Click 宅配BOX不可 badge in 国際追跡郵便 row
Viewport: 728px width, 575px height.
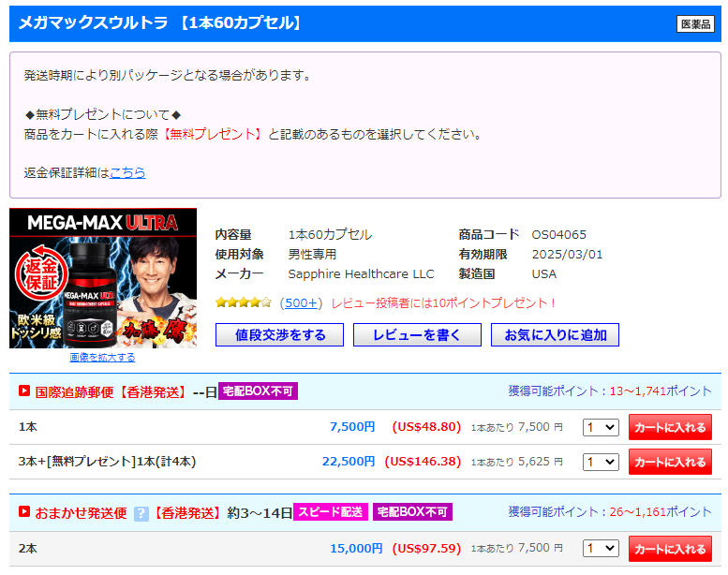pos(258,391)
